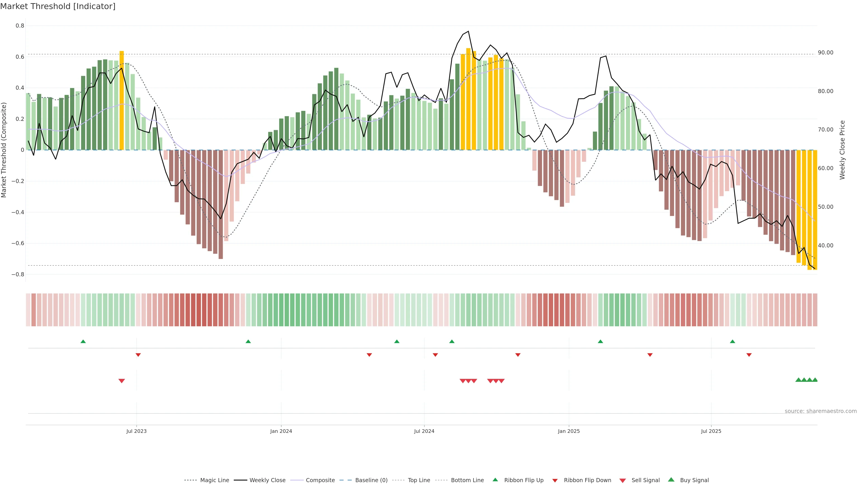Toggle Magic Line series in legend
Viewport: 868px width, 488px height.
(214, 480)
